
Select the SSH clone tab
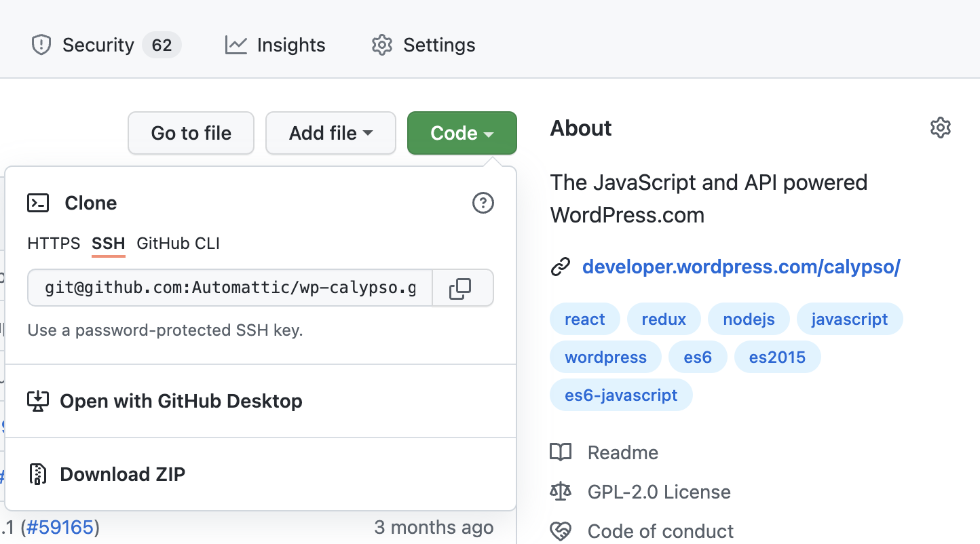click(109, 244)
